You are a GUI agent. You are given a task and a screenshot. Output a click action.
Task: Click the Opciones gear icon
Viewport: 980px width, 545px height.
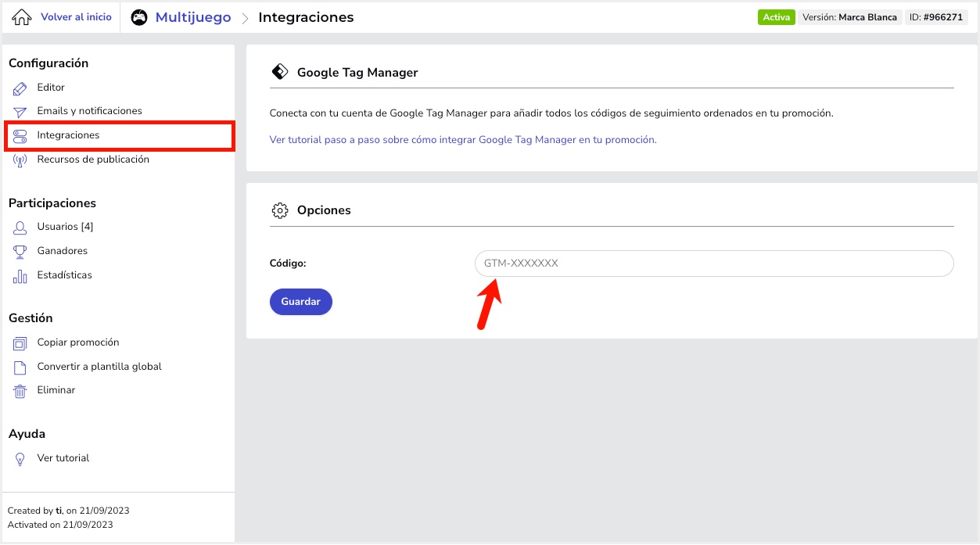[279, 210]
